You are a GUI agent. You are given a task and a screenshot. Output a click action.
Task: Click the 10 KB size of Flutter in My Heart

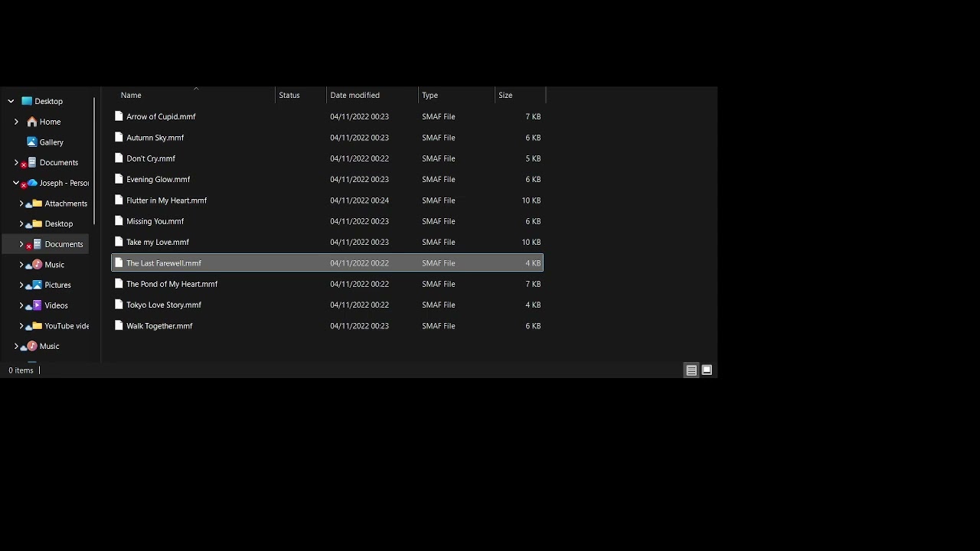click(x=531, y=201)
